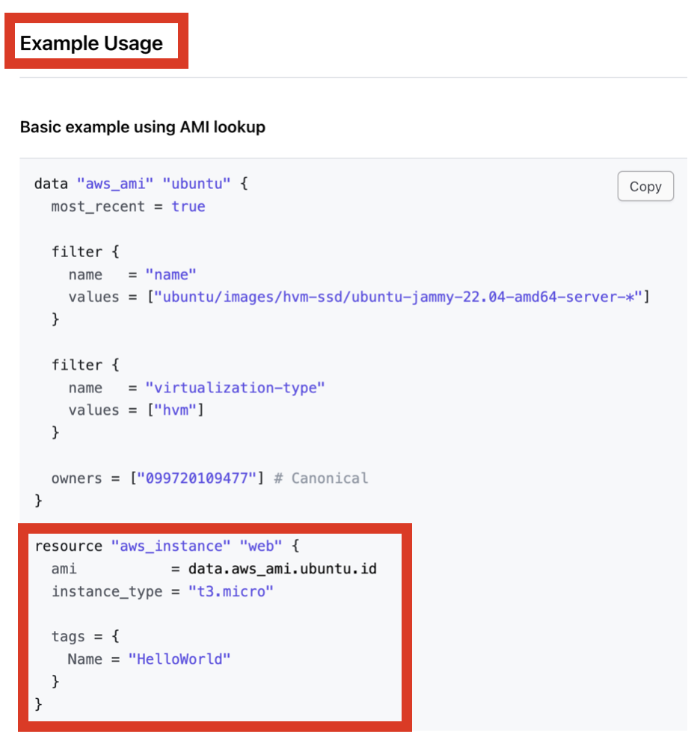Click the "tags = {" line

click(85, 636)
